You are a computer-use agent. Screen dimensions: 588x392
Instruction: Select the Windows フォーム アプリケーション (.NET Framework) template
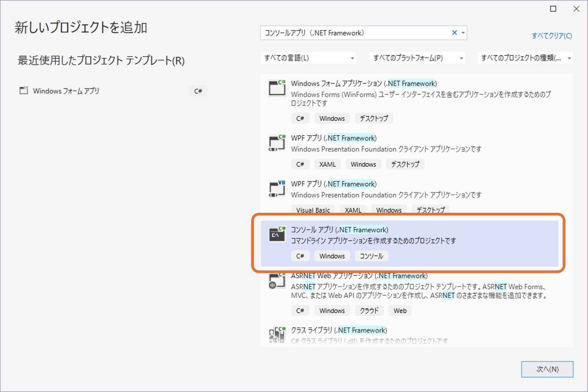click(410, 101)
